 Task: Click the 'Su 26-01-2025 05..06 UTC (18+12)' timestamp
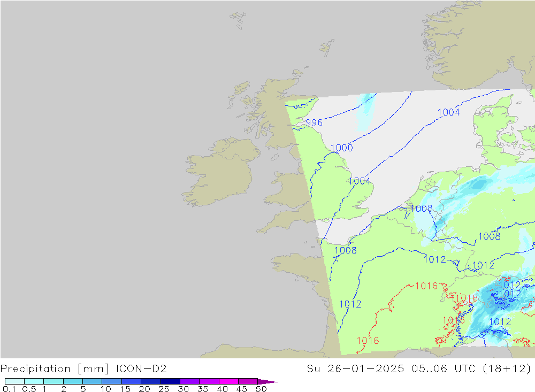419,369
